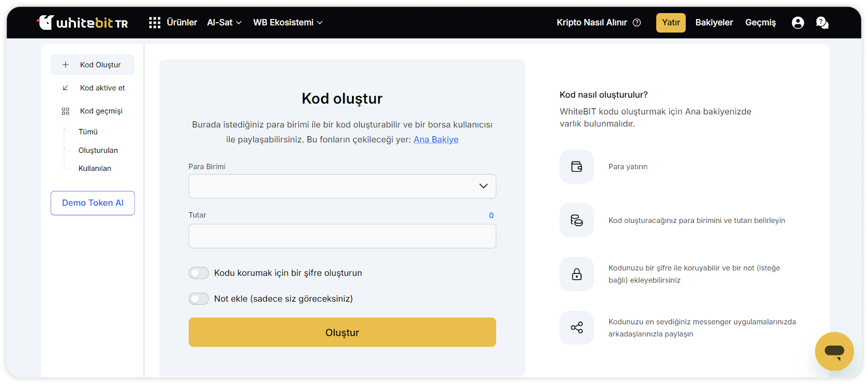Click the Tutar amount input field
The image size is (868, 384).
tap(342, 236)
